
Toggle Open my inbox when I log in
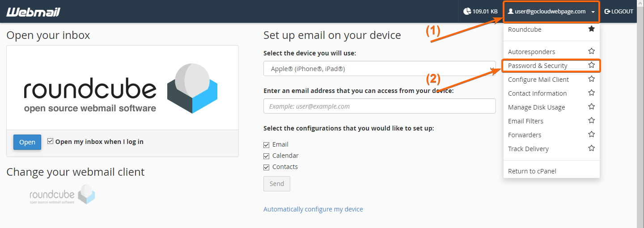(x=50, y=141)
